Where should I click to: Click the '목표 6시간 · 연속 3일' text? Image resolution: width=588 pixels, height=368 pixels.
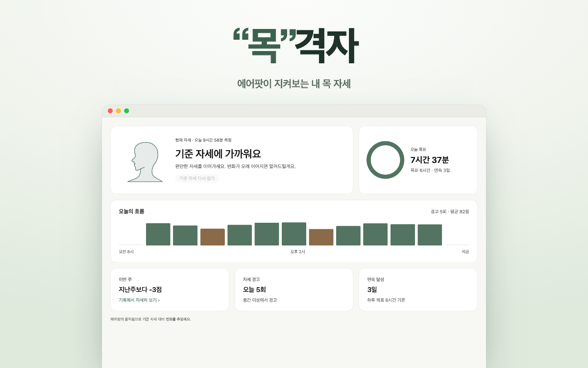[430, 170]
